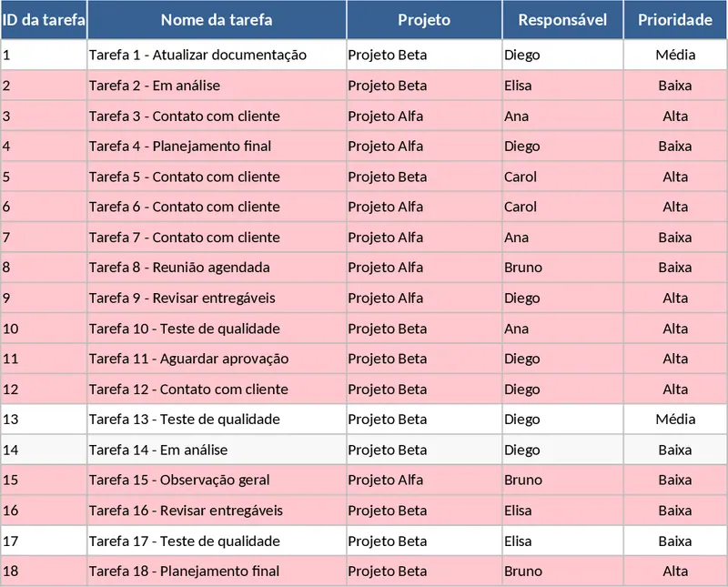The height and width of the screenshot is (587, 728).
Task: Select the 'Média' priority cell of Tarefa 13
Action: [x=675, y=420]
